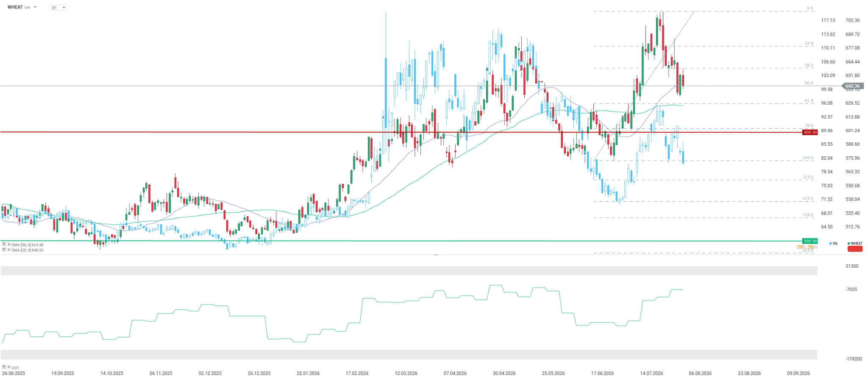868x380 pixels.
Task: Select the Fibonacci 138.2 level label
Action: click(808, 215)
